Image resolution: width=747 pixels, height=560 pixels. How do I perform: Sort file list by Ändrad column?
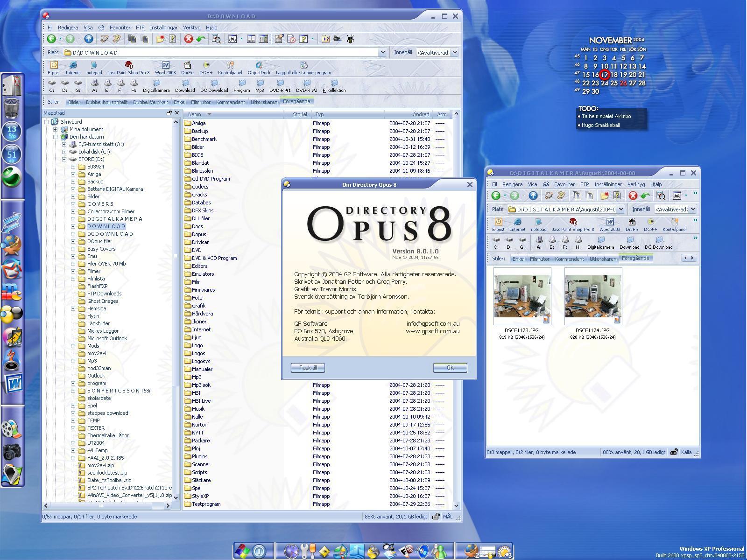[x=409, y=114]
